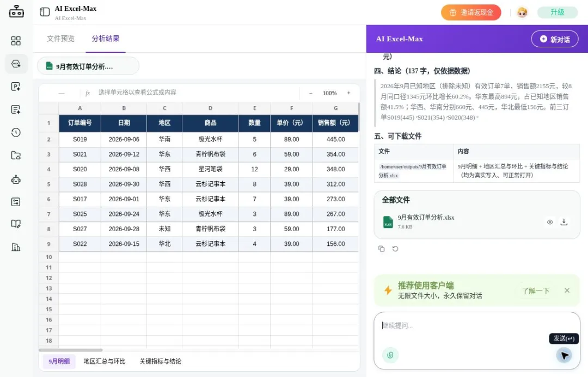The image size is (588, 377).
Task: Open the 9月明细 sheet tab
Action: (x=59, y=361)
